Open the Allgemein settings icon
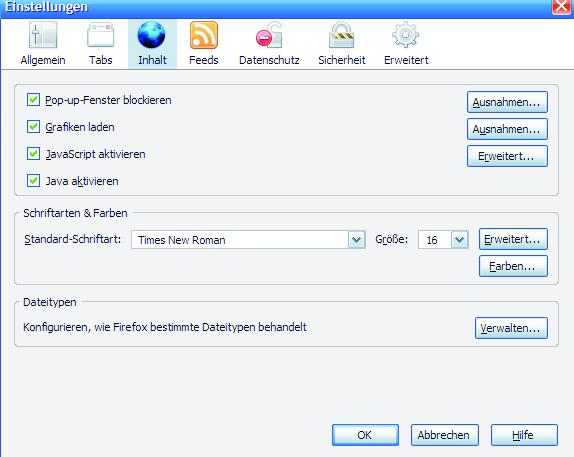 click(x=43, y=35)
